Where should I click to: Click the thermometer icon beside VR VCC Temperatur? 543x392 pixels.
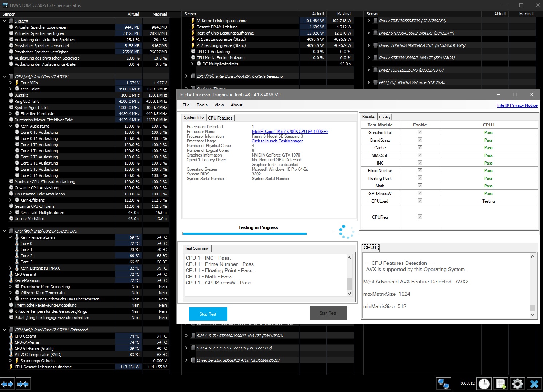pos(11,355)
